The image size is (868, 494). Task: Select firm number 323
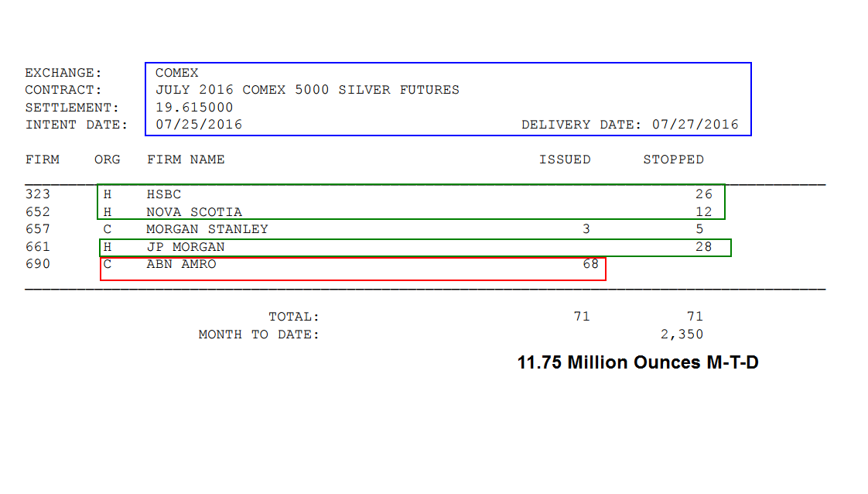coord(38,194)
